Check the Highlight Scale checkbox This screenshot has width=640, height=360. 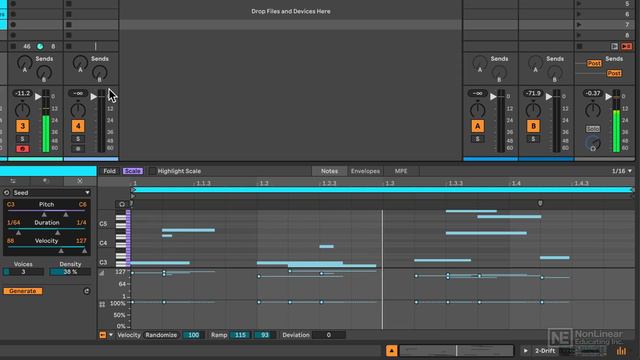[x=152, y=171]
